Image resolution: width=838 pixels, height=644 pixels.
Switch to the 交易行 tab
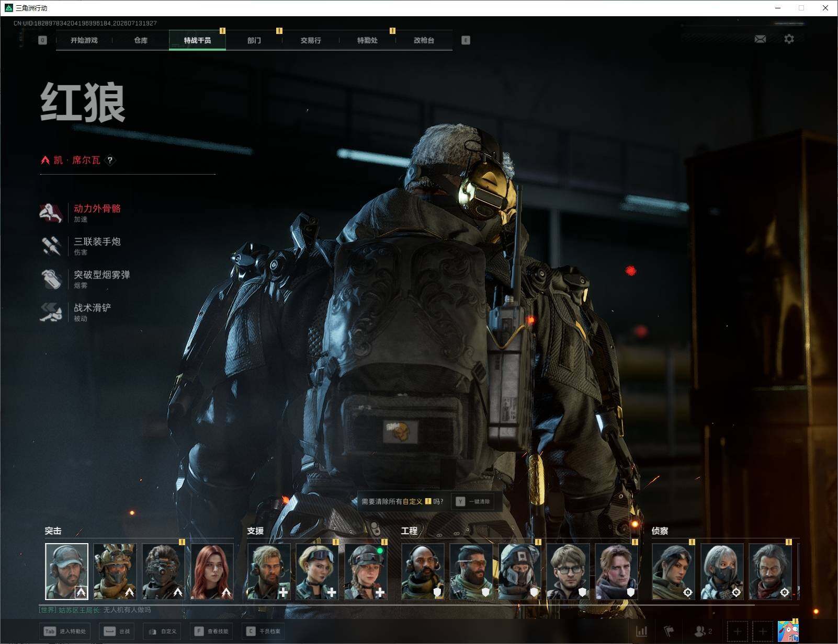pyautogui.click(x=311, y=40)
